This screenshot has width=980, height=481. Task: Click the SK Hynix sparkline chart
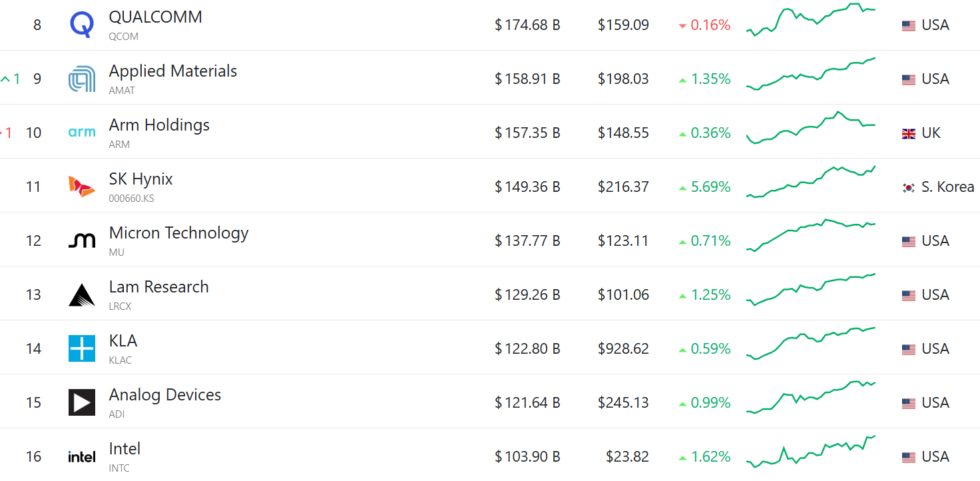coord(811,182)
